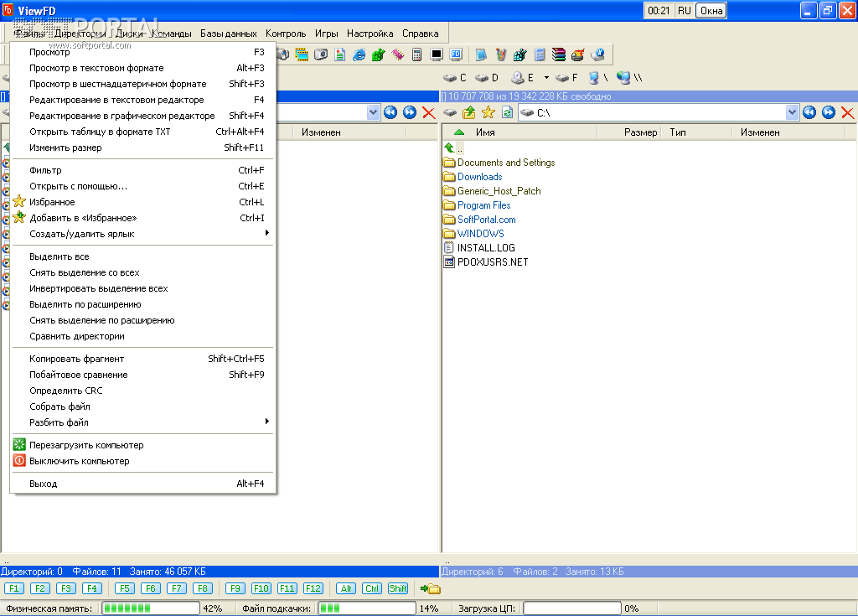This screenshot has width=858, height=616.
Task: Click the blue calculator icon near WinRAR
Action: (x=540, y=54)
